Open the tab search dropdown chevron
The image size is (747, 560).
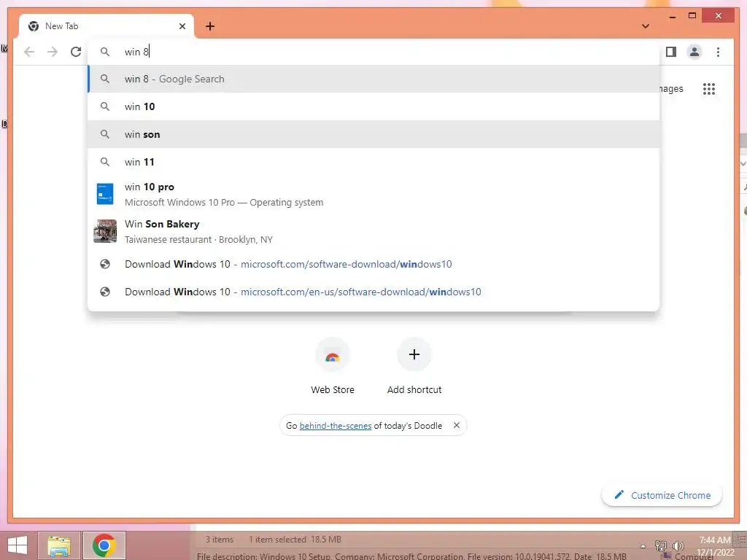646,26
